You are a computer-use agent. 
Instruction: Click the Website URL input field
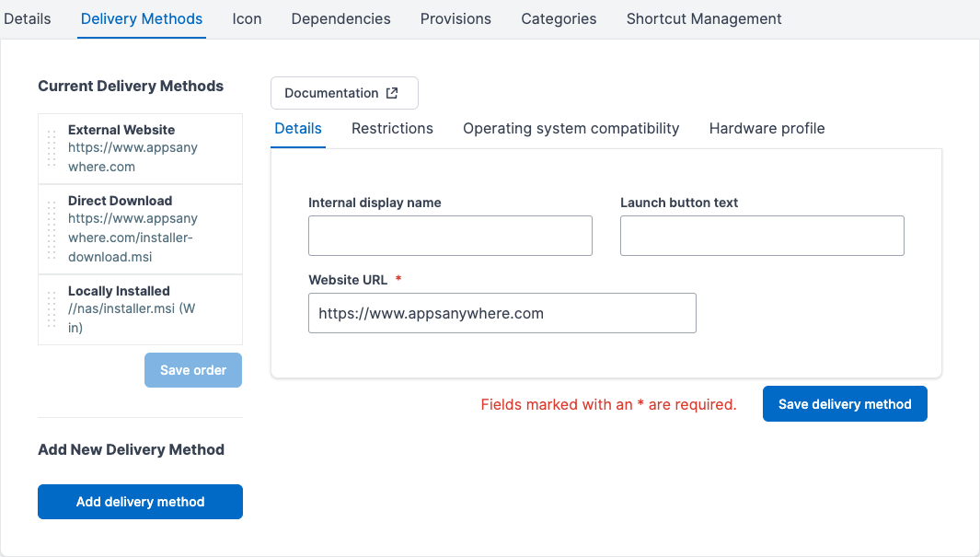[502, 313]
